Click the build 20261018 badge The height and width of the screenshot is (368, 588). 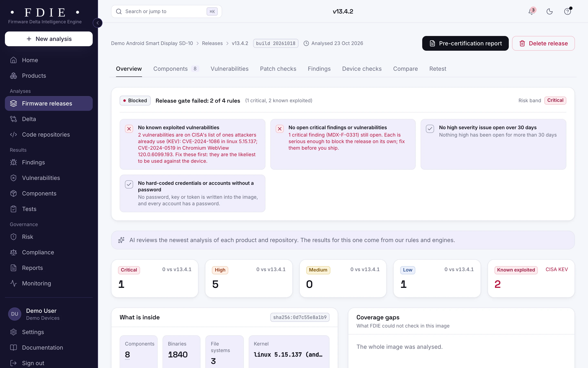276,43
